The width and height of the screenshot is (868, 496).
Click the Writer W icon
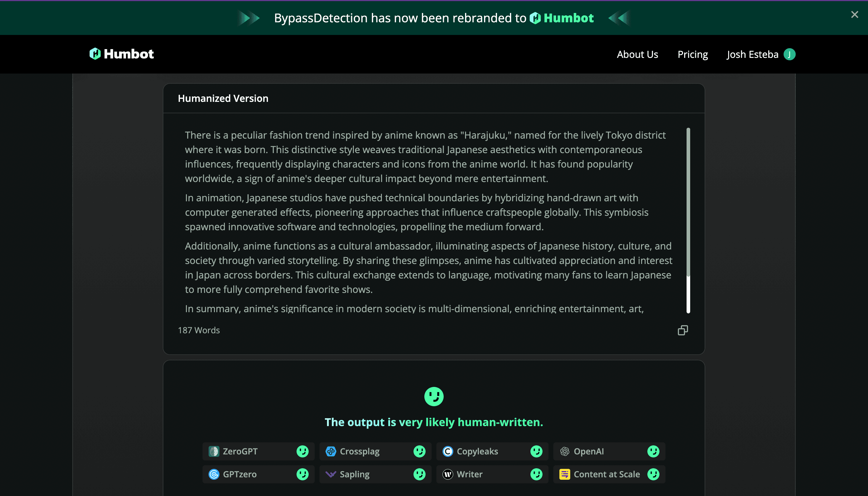click(448, 474)
